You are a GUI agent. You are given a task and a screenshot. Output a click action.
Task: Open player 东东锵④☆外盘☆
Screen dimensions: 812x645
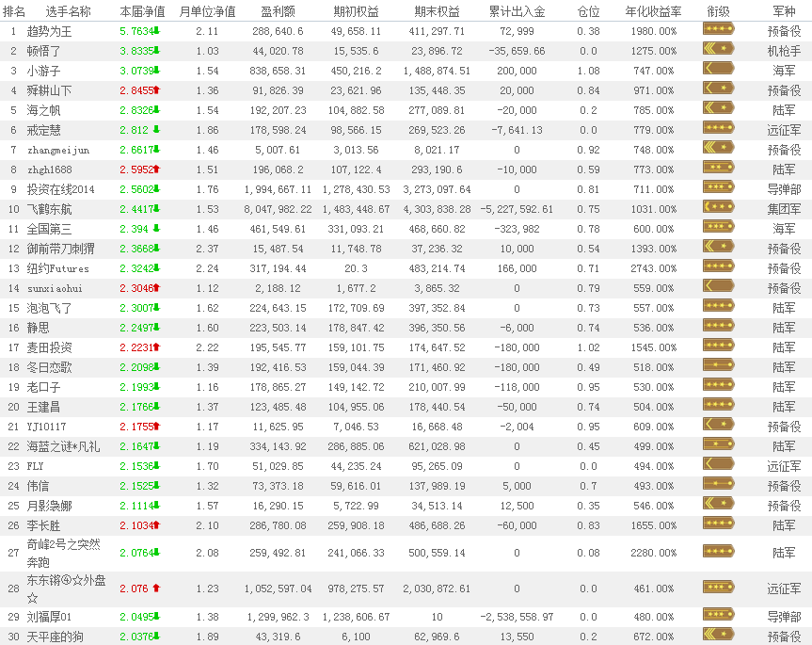pyautogui.click(x=66, y=589)
